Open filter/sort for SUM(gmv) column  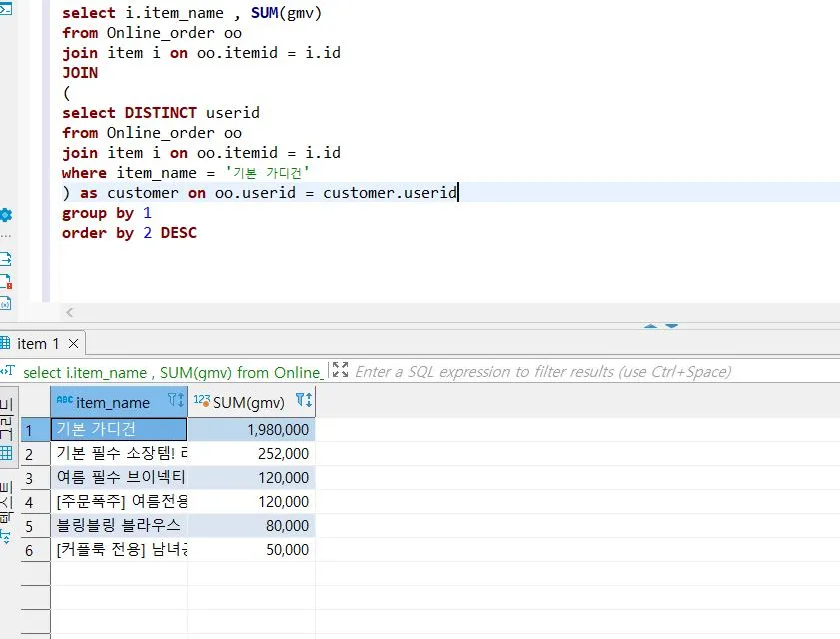tap(304, 400)
